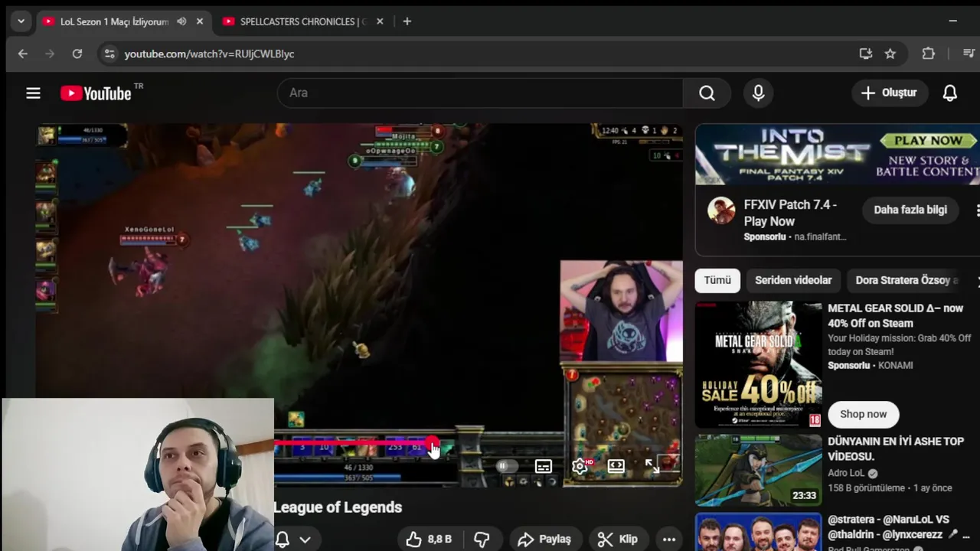This screenshot has height=551, width=980.
Task: Open the tab search chevron
Action: point(21,21)
